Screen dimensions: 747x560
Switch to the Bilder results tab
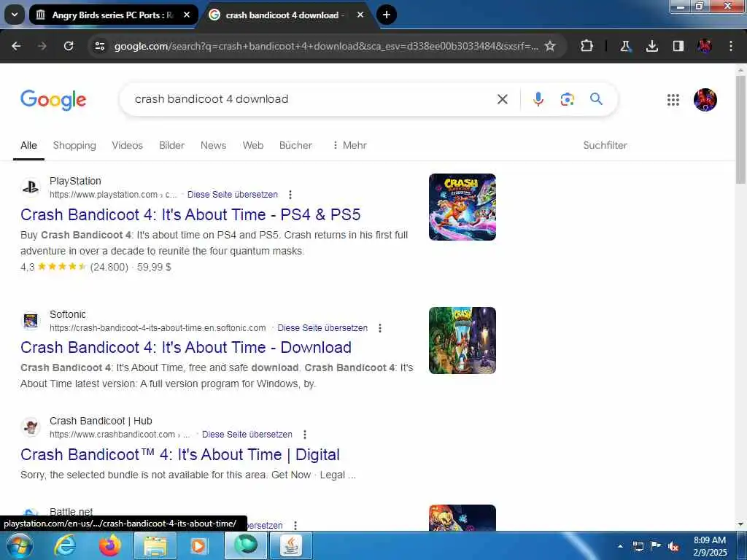171,145
